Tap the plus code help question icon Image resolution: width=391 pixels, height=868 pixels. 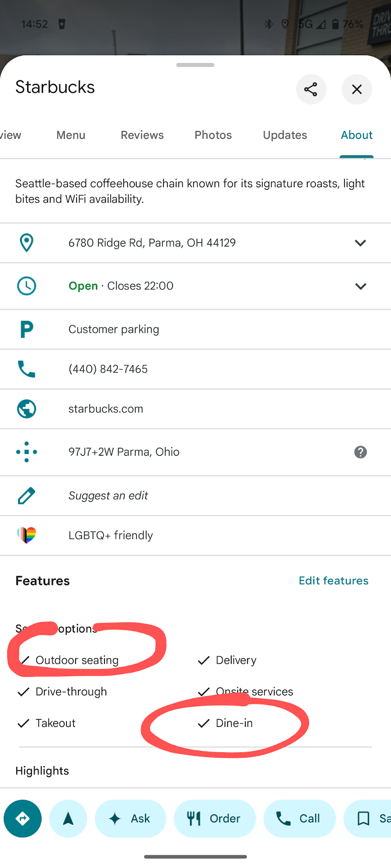[x=360, y=452]
